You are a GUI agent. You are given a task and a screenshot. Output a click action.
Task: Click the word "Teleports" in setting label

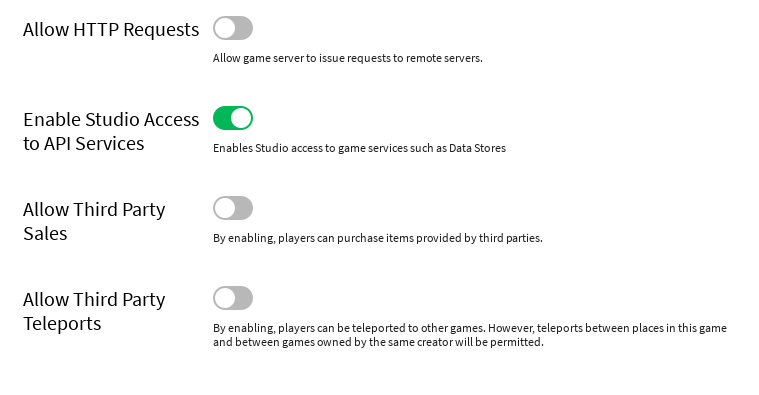[x=62, y=323]
